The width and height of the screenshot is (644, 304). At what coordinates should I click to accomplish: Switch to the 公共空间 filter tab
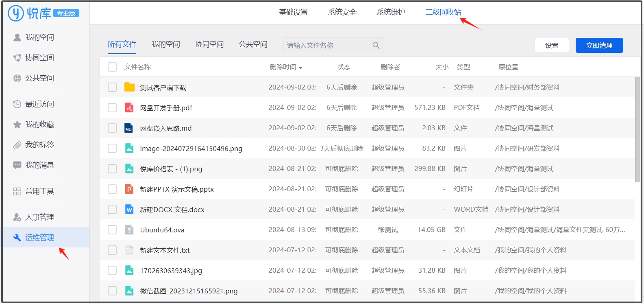(x=253, y=44)
